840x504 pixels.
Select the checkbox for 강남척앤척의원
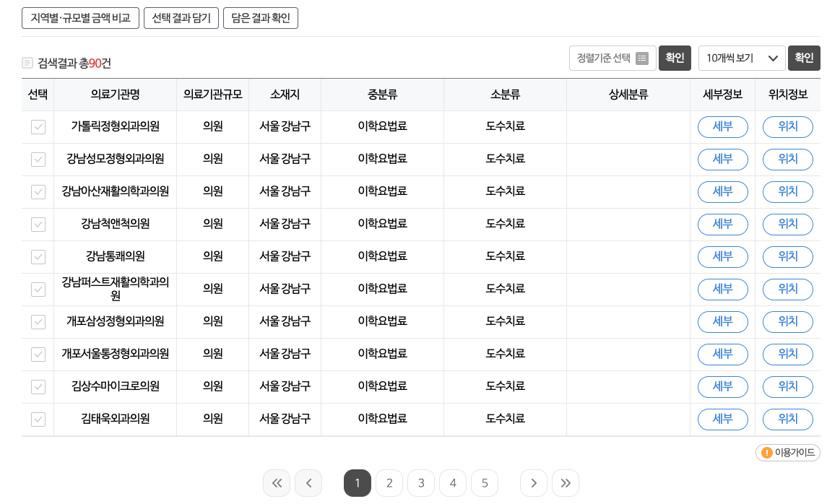click(x=38, y=225)
